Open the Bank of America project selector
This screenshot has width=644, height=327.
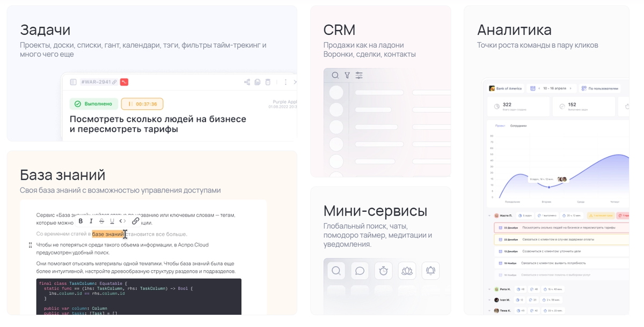point(505,88)
